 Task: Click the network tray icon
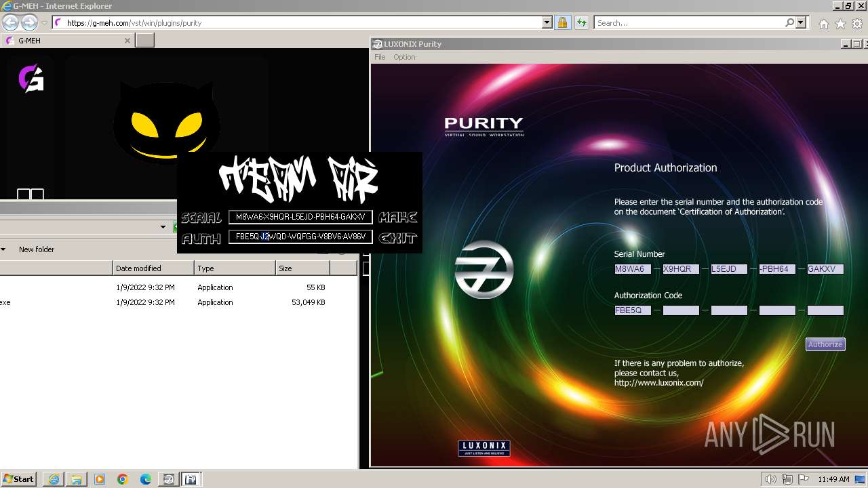coord(788,479)
